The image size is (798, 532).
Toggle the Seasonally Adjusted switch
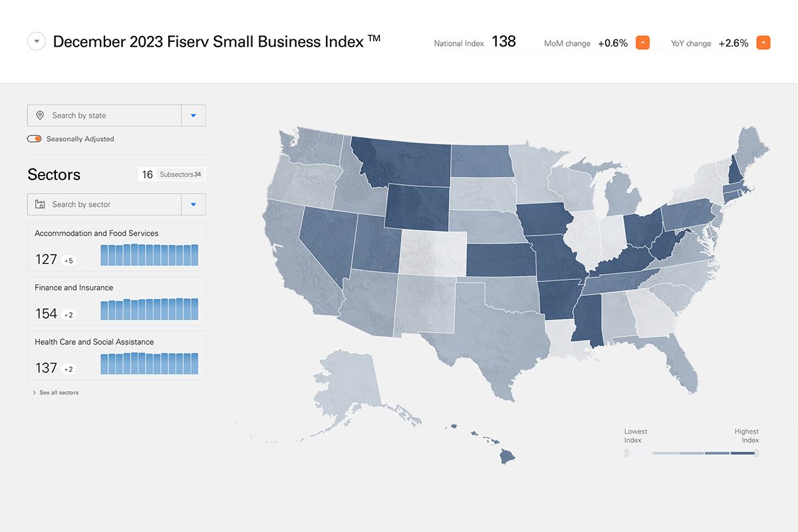pos(35,139)
